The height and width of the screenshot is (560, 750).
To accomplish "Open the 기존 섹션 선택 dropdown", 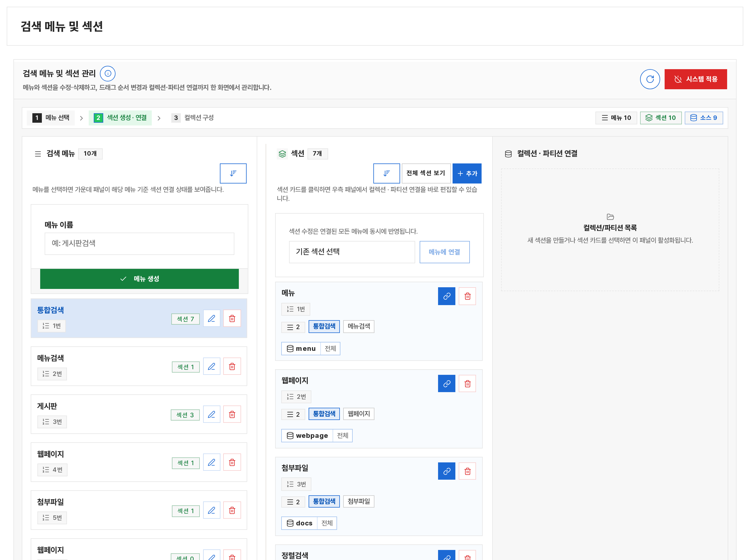I will (x=352, y=252).
